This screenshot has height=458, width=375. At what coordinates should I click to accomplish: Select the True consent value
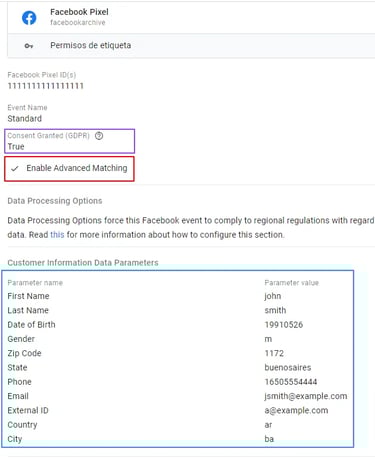tap(16, 147)
